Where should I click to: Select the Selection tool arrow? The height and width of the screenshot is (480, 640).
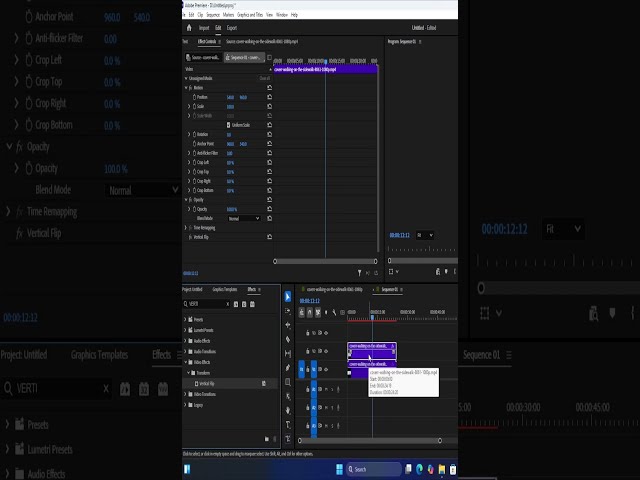[287, 297]
